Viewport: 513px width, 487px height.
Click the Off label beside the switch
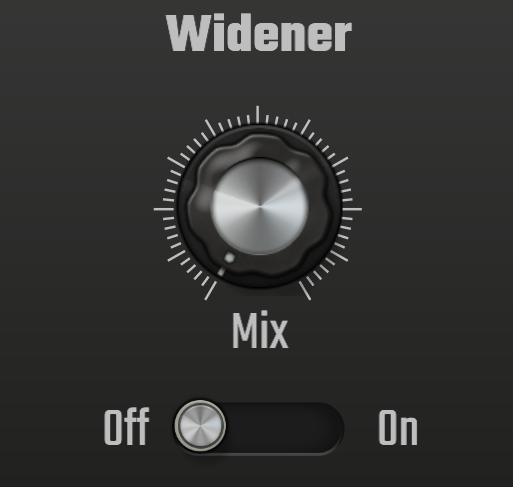[126, 428]
